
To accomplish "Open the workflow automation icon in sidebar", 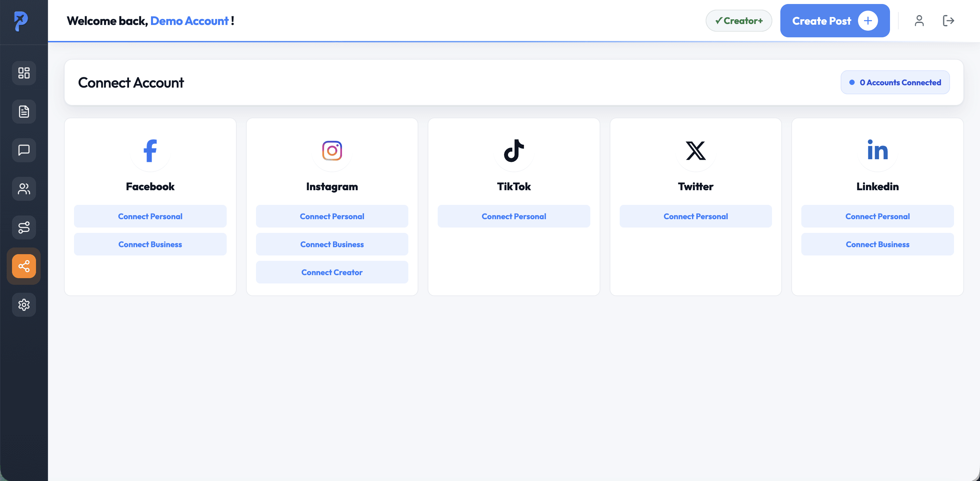I will (x=24, y=228).
